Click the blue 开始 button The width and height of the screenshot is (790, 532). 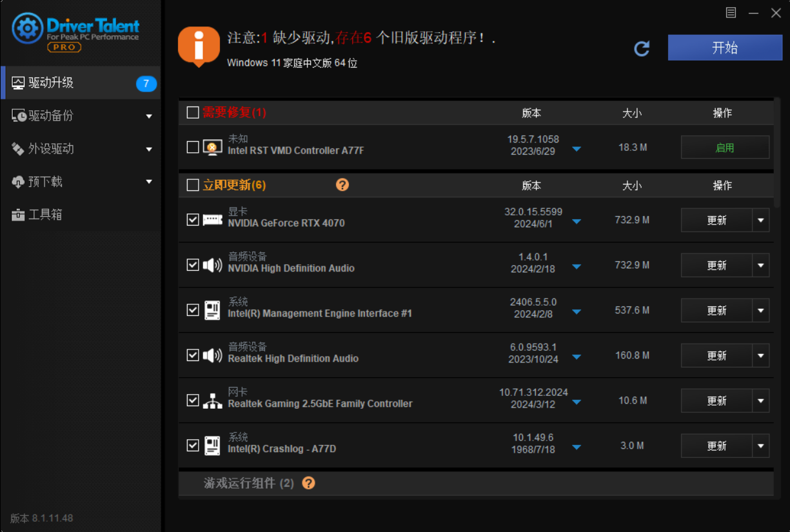click(725, 48)
